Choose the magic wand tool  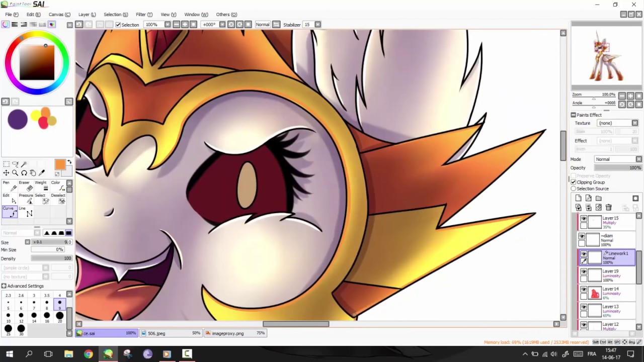24,164
